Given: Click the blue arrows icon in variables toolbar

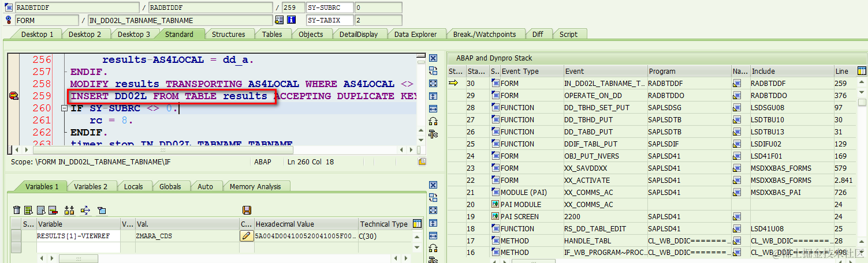Looking at the screenshot, I should 85,210.
